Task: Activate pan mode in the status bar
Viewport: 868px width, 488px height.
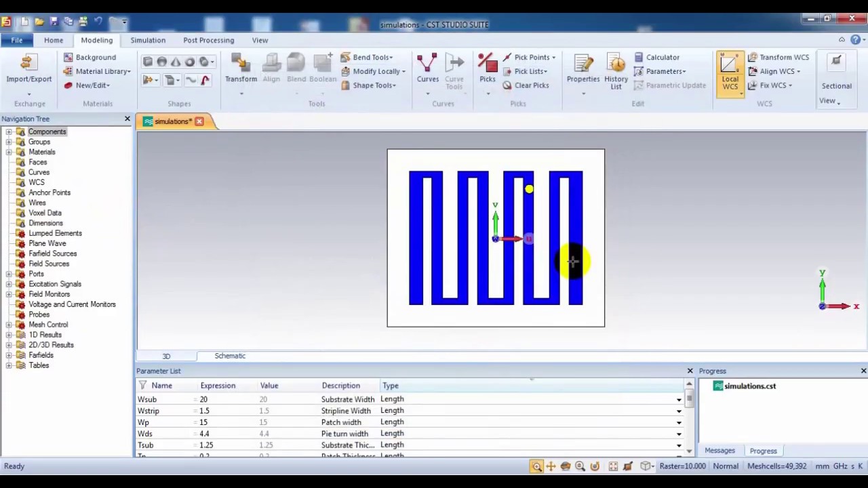Action: point(551,466)
